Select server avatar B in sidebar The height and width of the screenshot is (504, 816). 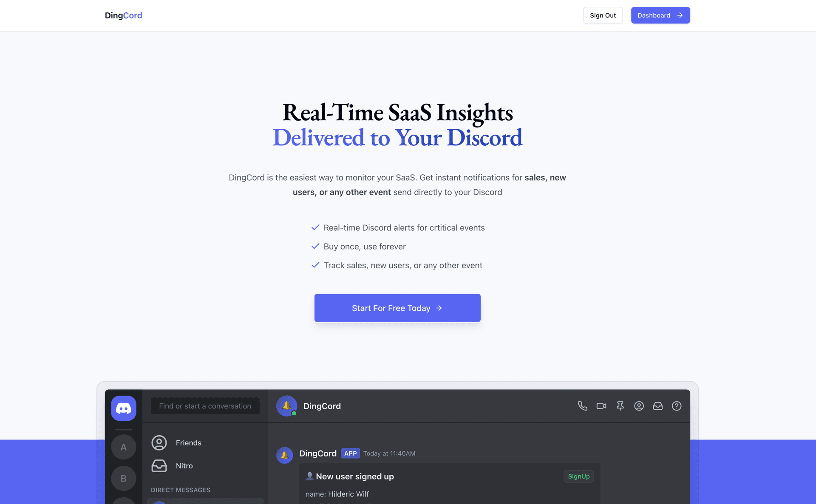coord(124,479)
